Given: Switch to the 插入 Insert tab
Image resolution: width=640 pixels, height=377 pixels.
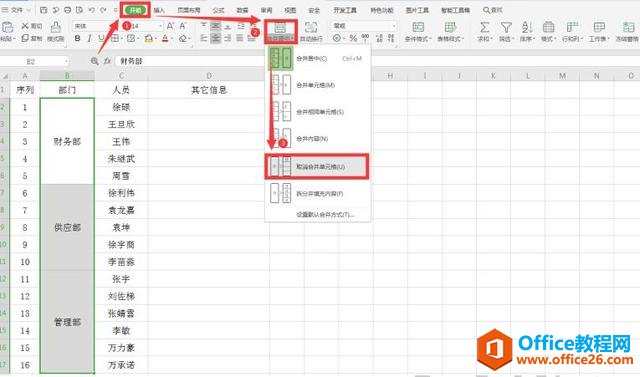Looking at the screenshot, I should click(159, 10).
